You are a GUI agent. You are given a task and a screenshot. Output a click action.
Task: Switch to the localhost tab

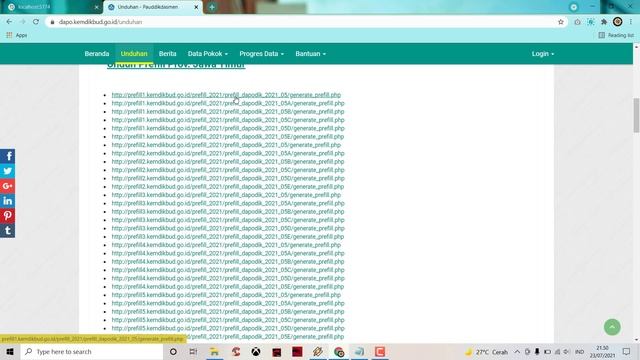tap(51, 7)
